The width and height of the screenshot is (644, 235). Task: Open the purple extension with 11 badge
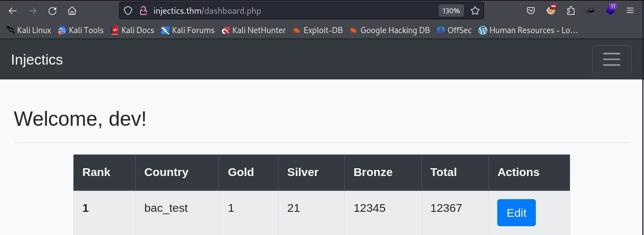click(611, 9)
